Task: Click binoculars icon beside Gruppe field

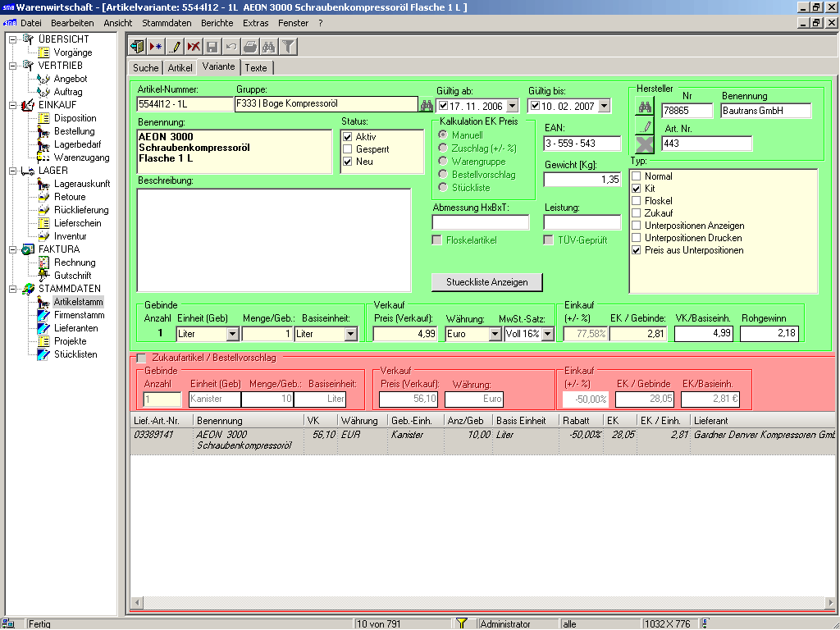Action: coord(426,105)
